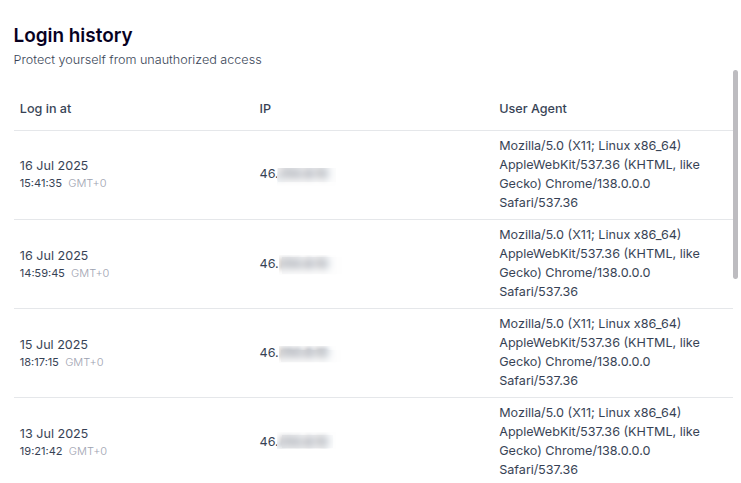Click the "Login history" heading

[73, 36]
